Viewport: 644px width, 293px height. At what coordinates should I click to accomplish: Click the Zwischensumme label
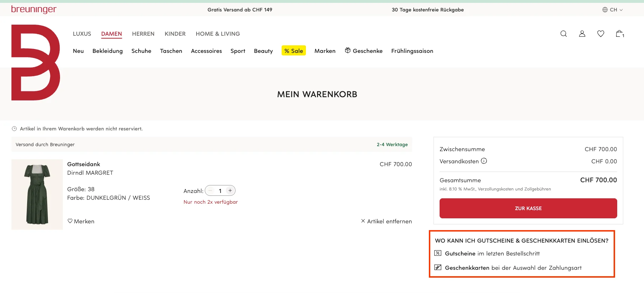pos(462,149)
